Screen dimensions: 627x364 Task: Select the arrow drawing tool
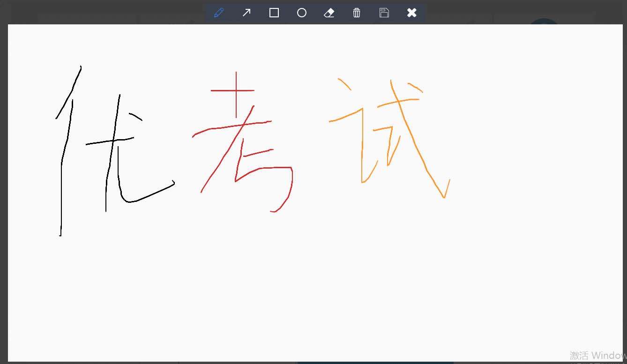tap(246, 13)
